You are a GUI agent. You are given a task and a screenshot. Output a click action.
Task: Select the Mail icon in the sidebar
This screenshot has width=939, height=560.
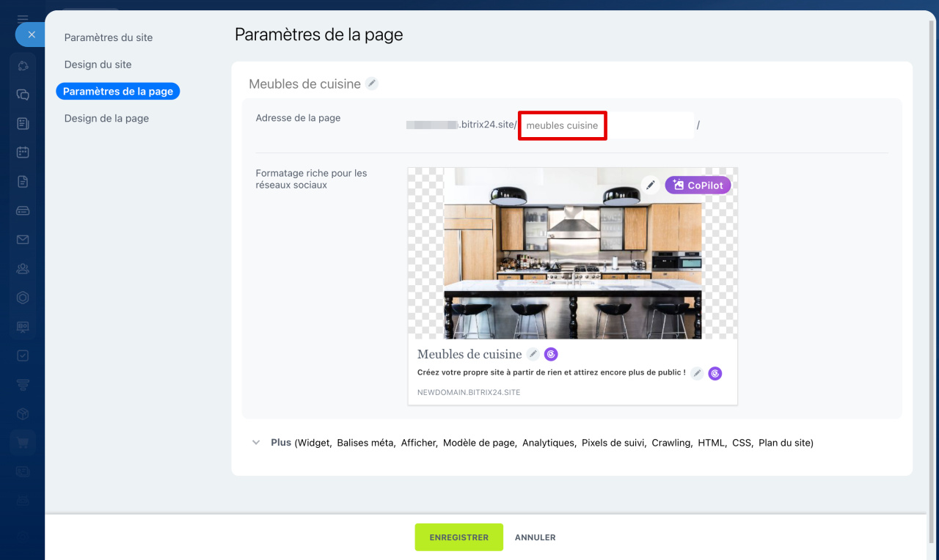pyautogui.click(x=22, y=240)
